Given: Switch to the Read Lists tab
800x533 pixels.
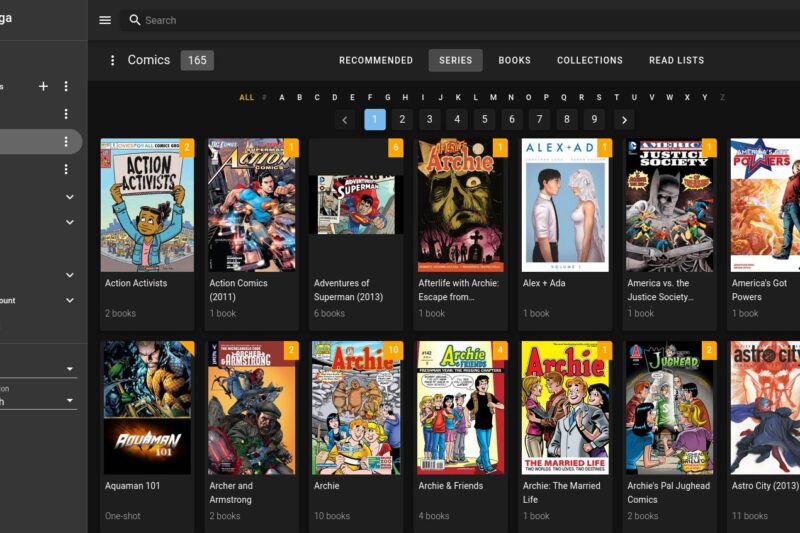Looking at the screenshot, I should point(677,60).
